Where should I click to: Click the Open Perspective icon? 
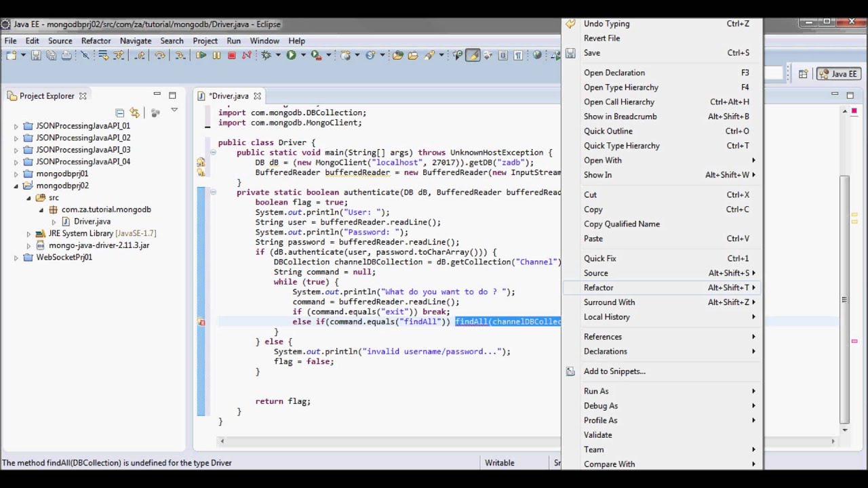tap(803, 74)
